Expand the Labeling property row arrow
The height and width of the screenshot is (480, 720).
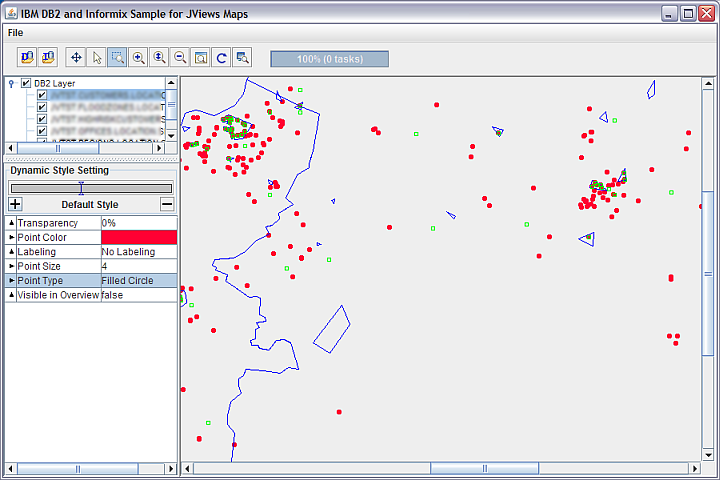tap(11, 252)
